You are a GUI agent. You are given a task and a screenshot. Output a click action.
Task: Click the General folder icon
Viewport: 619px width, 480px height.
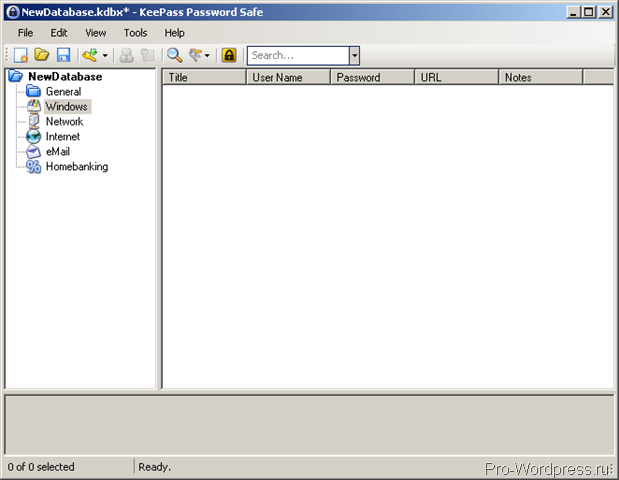34,91
